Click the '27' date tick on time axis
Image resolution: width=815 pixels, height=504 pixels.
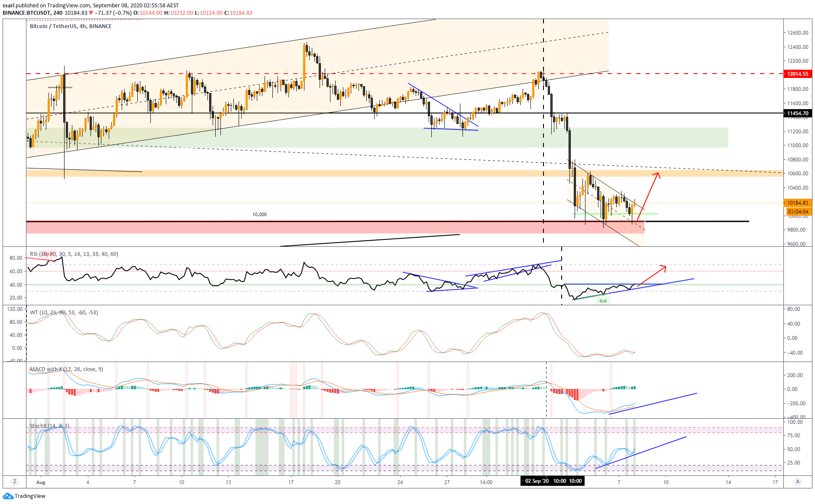click(x=446, y=482)
